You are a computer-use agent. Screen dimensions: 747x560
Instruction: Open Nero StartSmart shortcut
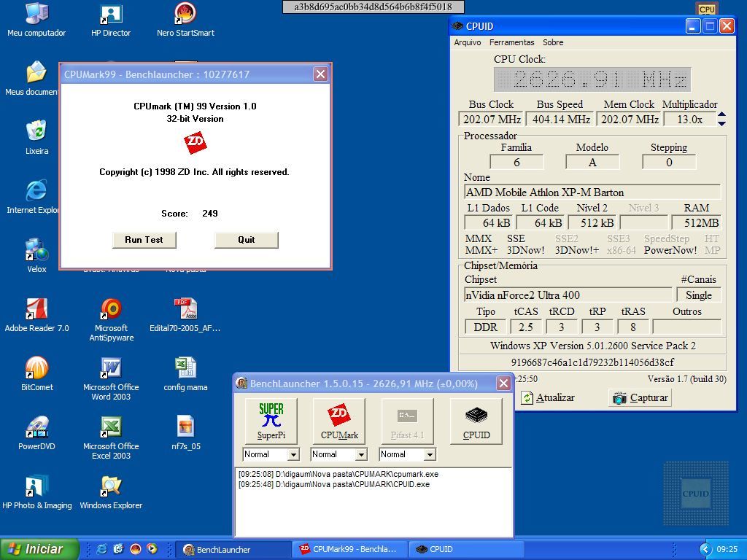click(185, 20)
